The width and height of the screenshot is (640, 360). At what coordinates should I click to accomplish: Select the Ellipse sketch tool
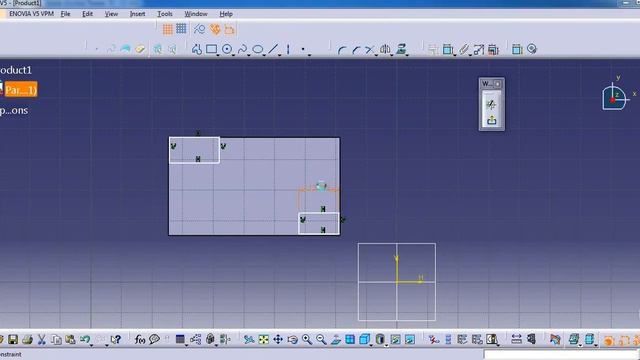pyautogui.click(x=258, y=49)
